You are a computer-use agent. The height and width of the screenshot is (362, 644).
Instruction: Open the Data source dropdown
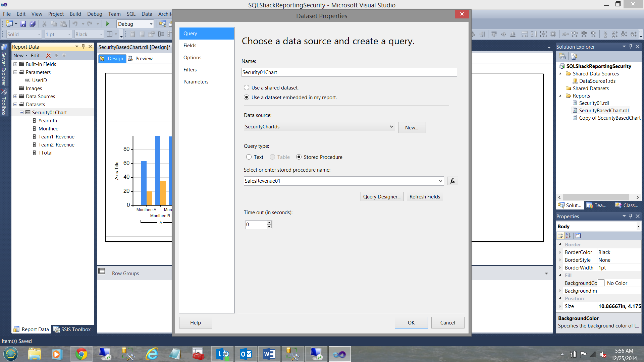[391, 127]
